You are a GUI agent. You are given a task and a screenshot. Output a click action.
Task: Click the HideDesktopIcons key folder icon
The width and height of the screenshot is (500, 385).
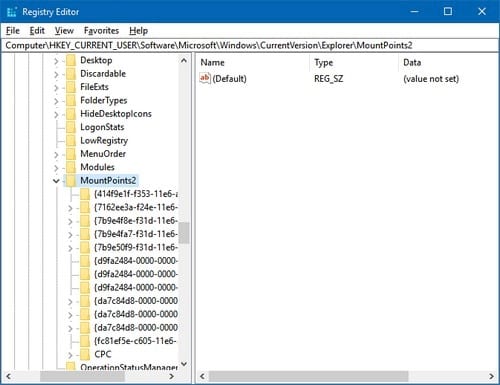pos(71,114)
